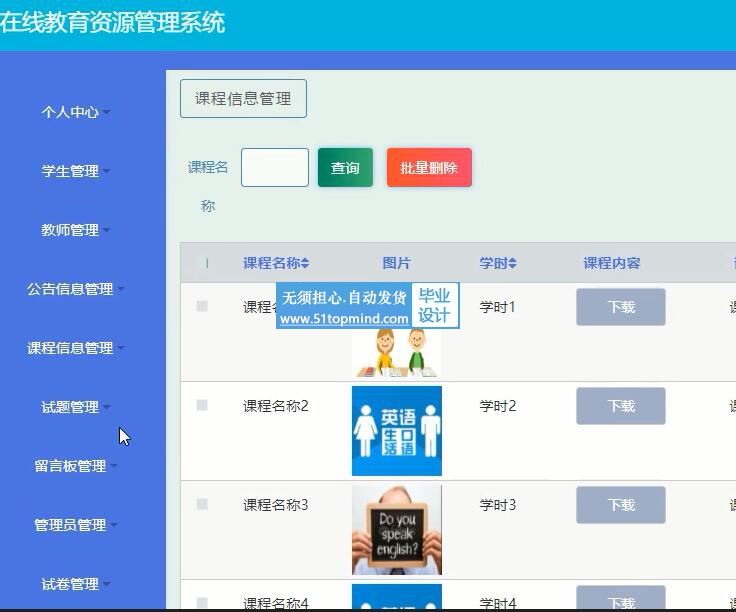Click the 课程内容 column header
Image resolution: width=736 pixels, height=612 pixels.
click(612, 263)
